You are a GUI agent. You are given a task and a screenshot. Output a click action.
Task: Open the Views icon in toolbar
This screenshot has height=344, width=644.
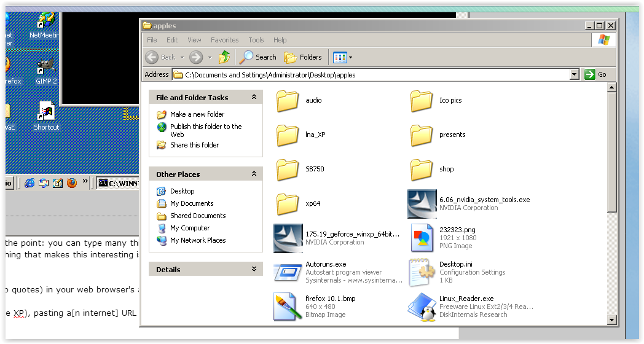click(340, 58)
